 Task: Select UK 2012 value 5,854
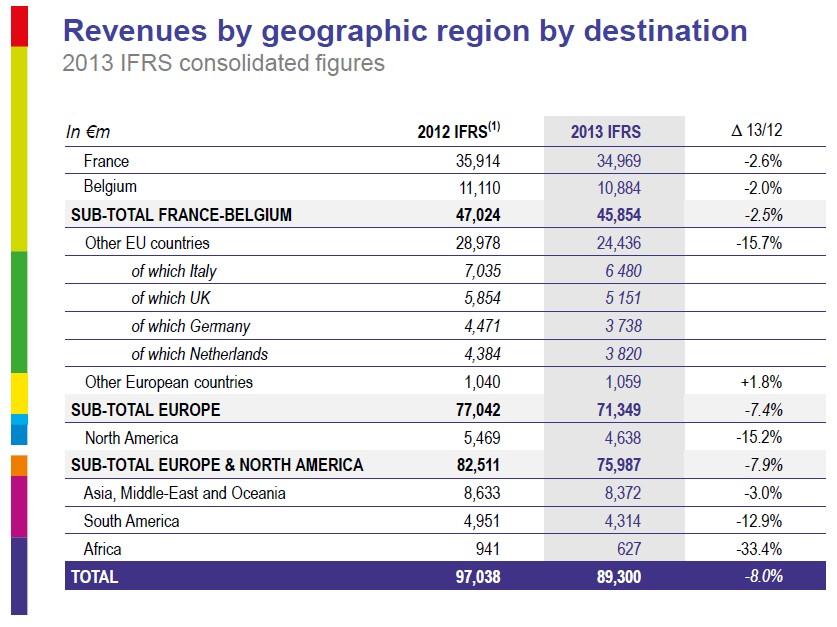tap(483, 298)
